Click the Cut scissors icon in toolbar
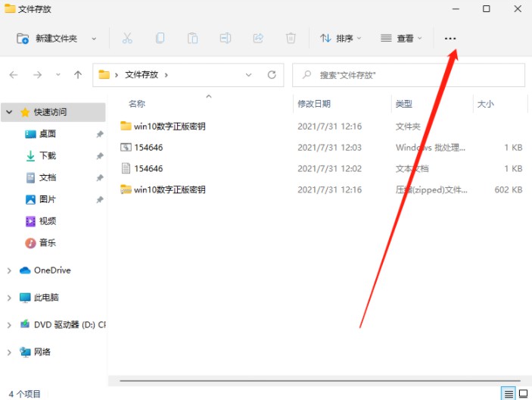This screenshot has width=532, height=400. pyautogui.click(x=127, y=38)
